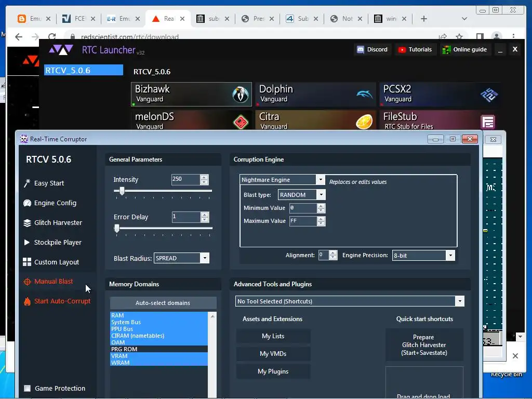
Task: Click browser back arrow
Action: [x=19, y=37]
